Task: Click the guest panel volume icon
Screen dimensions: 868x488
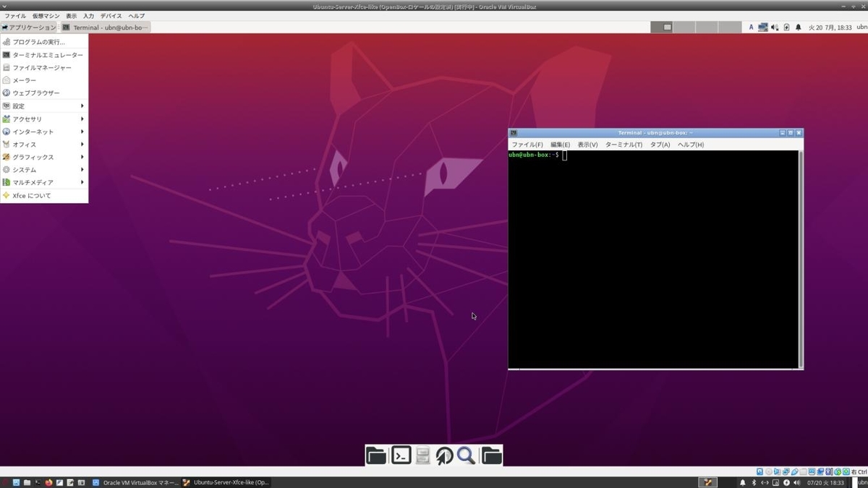Action: (x=775, y=27)
